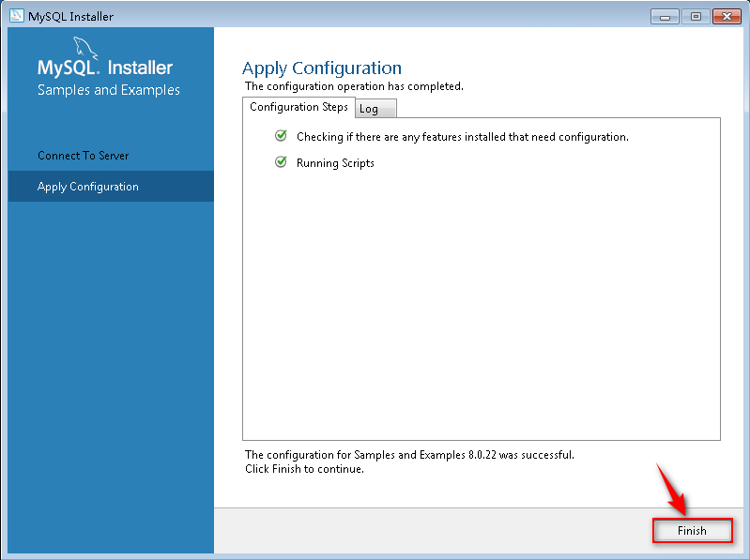
Task: Close the MySQL Installer window
Action: pyautogui.click(x=727, y=17)
